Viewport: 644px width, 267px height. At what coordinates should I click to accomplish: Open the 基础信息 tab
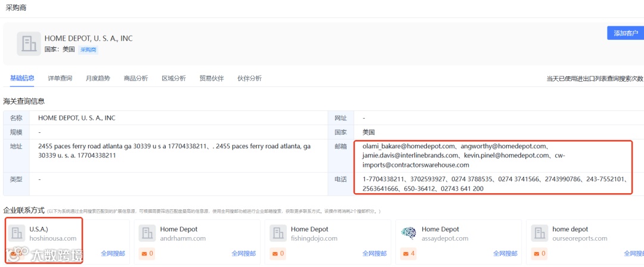(22, 78)
